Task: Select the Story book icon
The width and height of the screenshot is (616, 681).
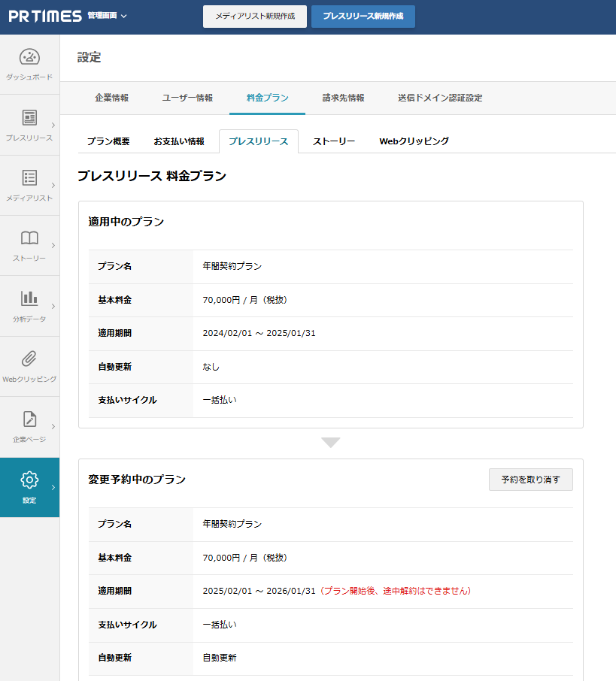Action: click(x=29, y=238)
